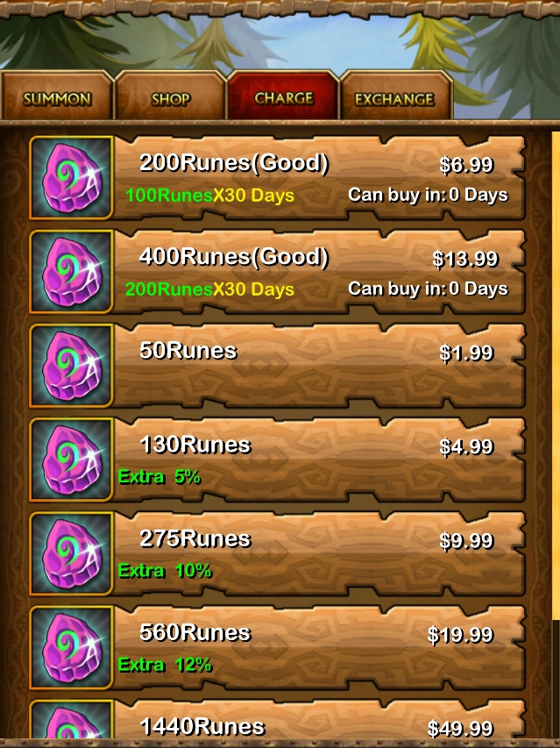Tap the rune icon for 400Runes(Good)
The height and width of the screenshot is (748, 560).
(71, 272)
